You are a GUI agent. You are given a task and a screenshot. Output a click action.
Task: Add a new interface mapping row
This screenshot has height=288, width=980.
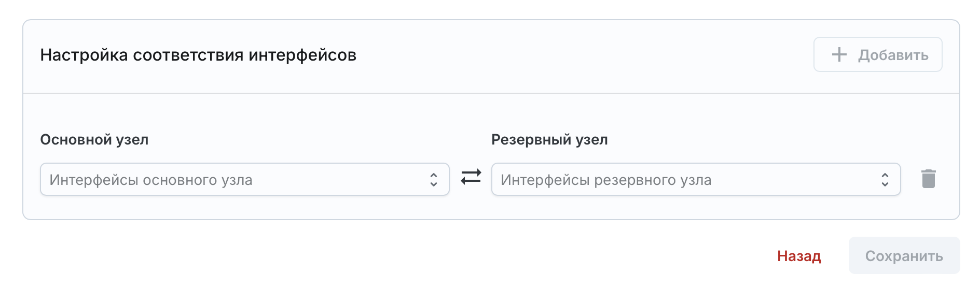pos(878,54)
